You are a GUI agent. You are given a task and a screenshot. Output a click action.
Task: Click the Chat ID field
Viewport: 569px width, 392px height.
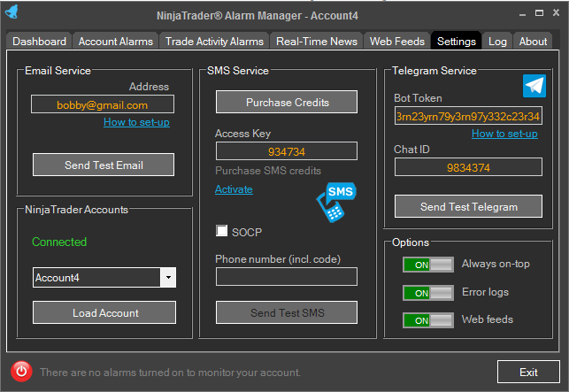point(468,167)
